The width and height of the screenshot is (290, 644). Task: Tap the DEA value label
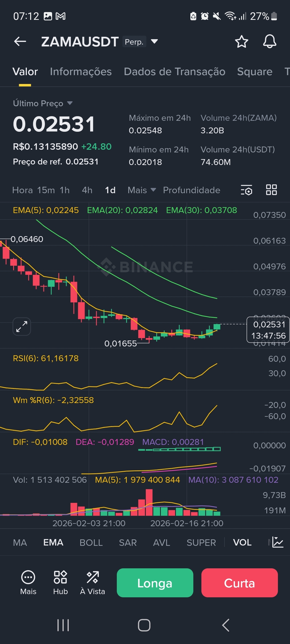pos(105,442)
